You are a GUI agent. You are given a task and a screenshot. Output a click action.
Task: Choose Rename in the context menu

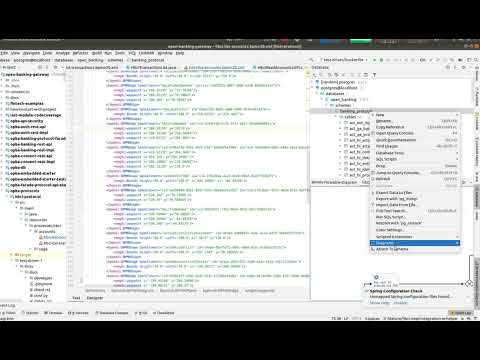point(415,121)
